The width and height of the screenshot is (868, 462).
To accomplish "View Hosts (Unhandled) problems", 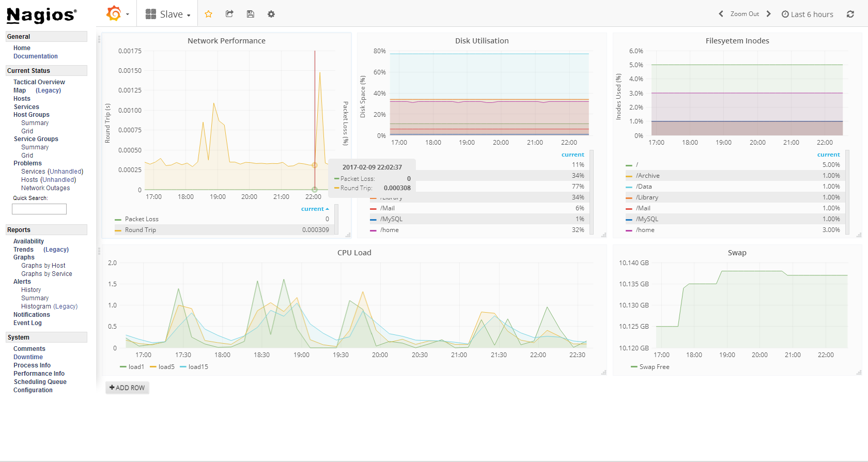I will click(49, 180).
